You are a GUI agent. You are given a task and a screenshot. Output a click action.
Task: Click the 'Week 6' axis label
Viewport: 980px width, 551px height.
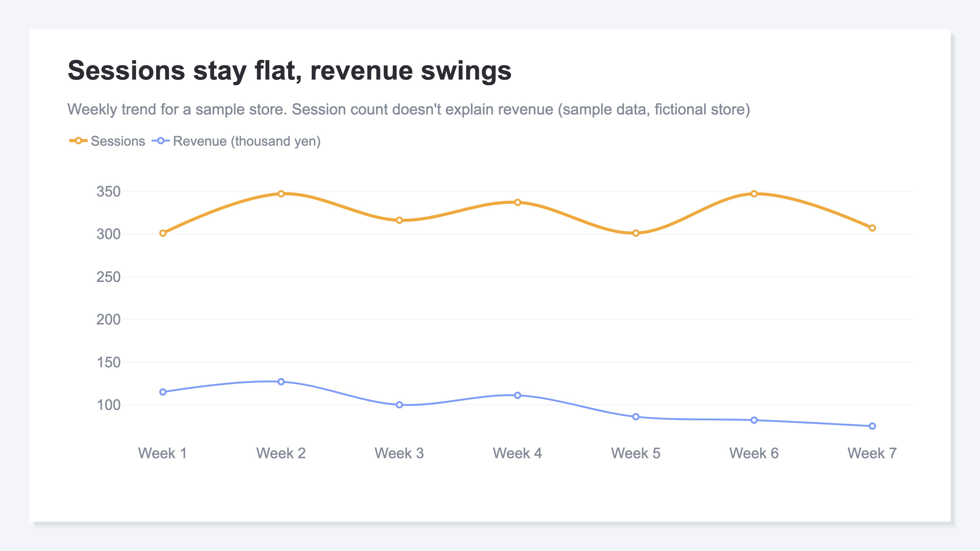pos(754,453)
